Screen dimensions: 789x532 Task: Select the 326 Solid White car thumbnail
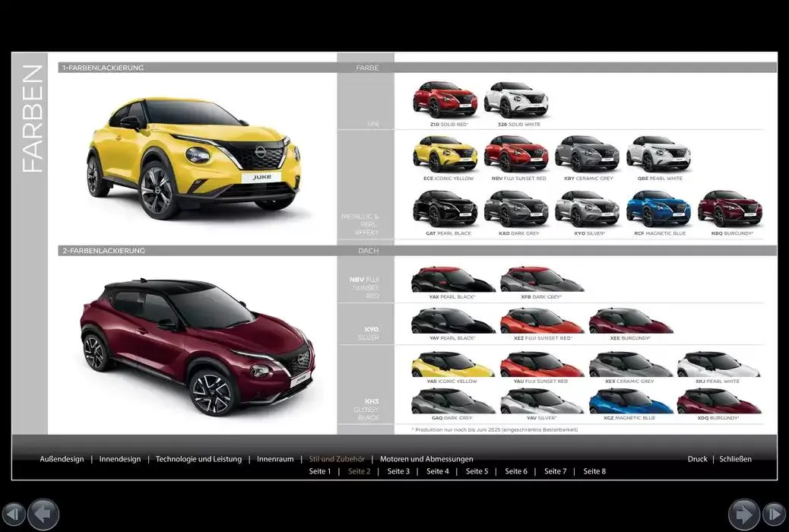pos(516,100)
